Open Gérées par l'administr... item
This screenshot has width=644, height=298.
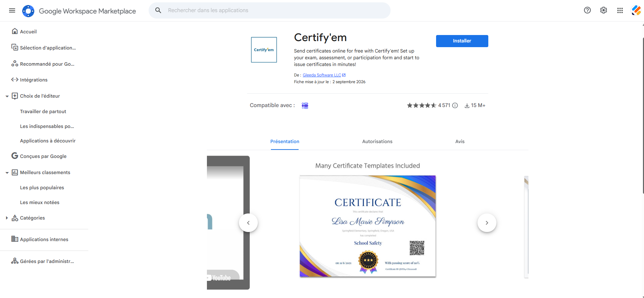pyautogui.click(x=47, y=261)
